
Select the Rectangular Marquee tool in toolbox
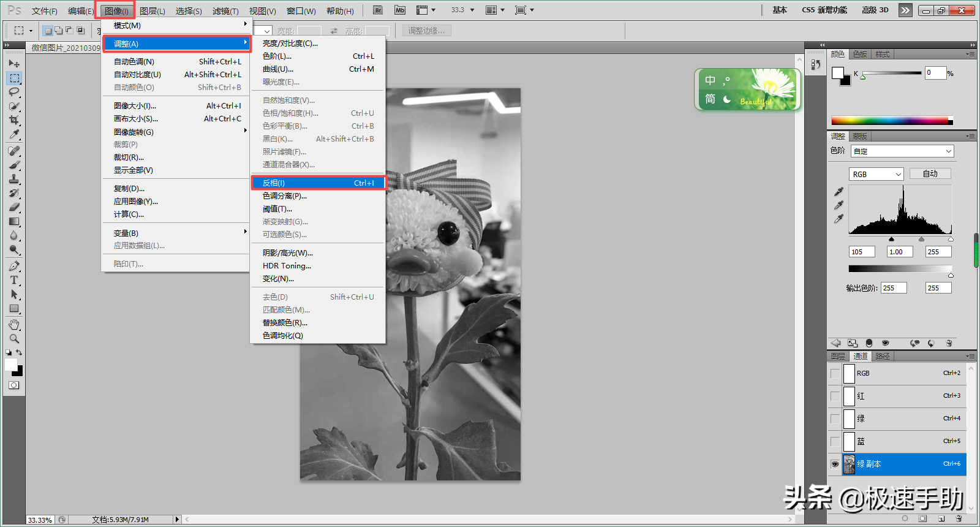click(14, 78)
